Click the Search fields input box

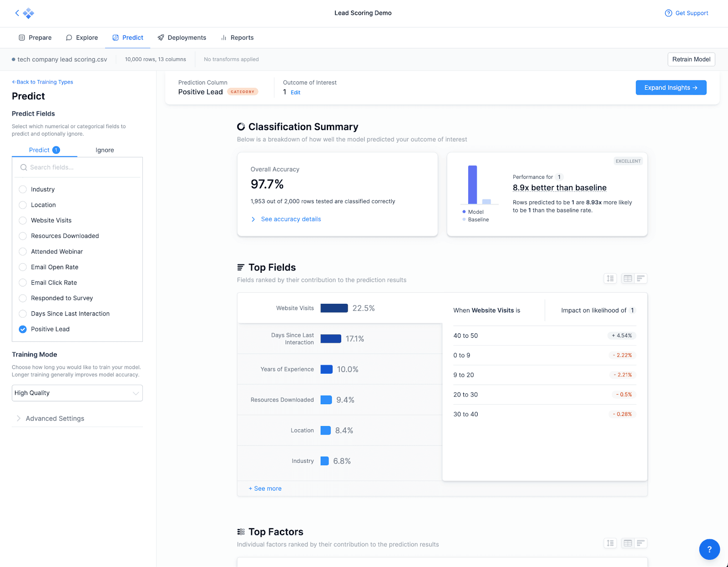(x=77, y=167)
